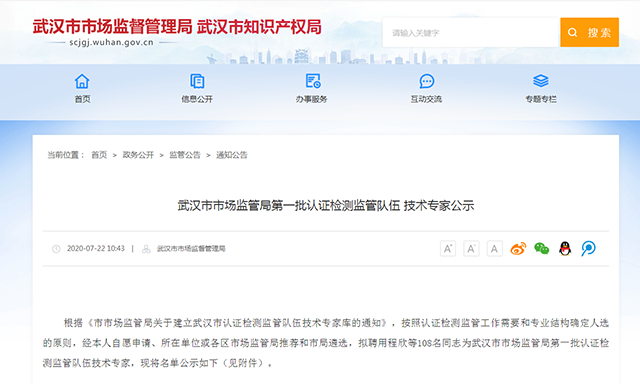This screenshot has width=640, height=384.
Task: Share article to Weibo
Action: click(x=518, y=249)
